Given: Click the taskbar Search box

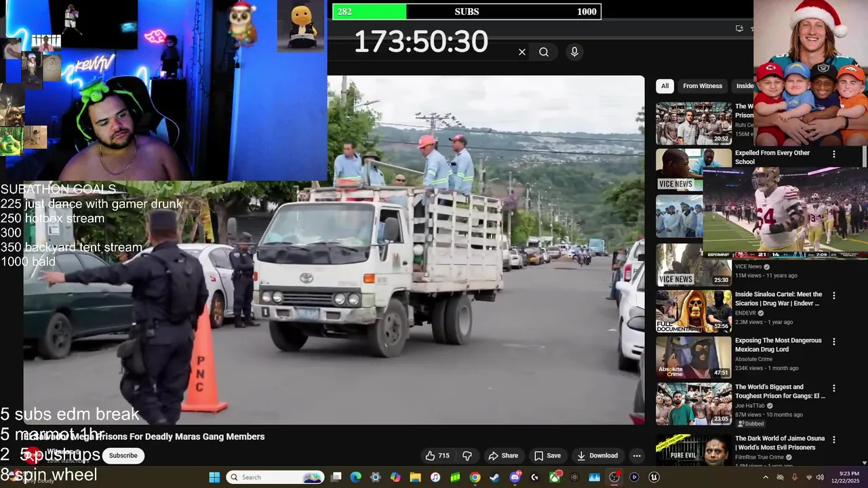Looking at the screenshot, I should tap(275, 477).
